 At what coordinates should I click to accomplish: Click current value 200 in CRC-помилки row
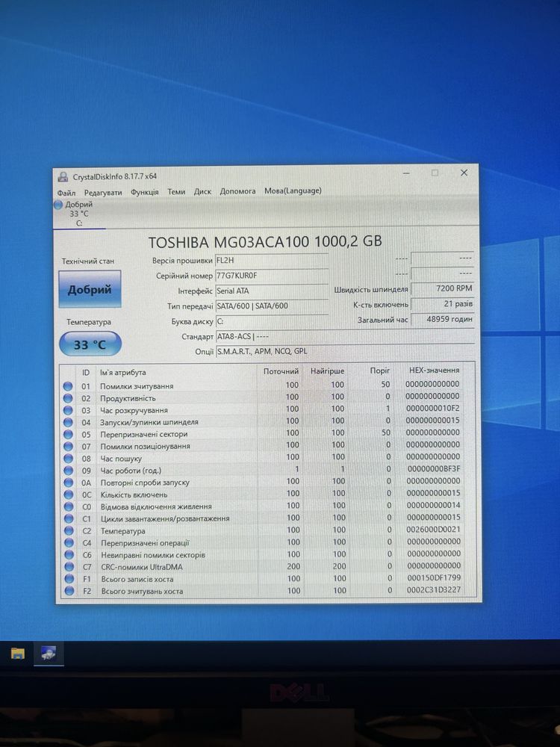[x=293, y=566]
